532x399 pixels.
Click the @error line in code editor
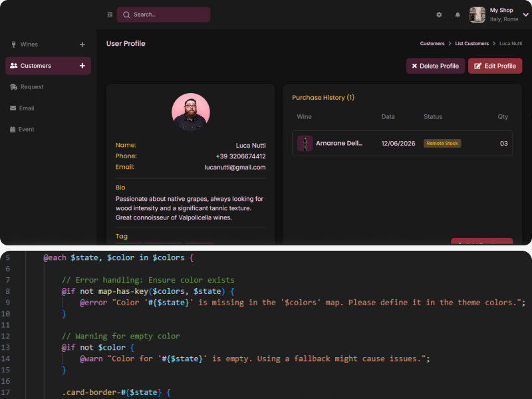303,303
